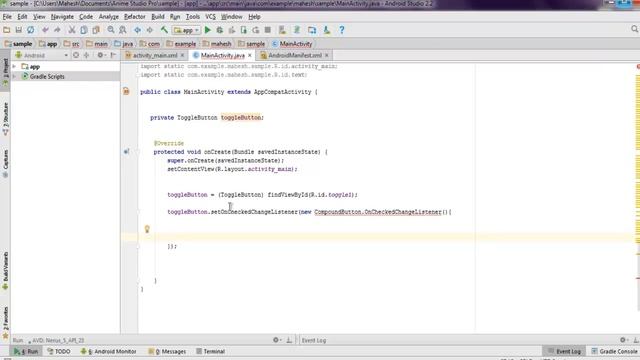Open the File menu

(7, 17)
